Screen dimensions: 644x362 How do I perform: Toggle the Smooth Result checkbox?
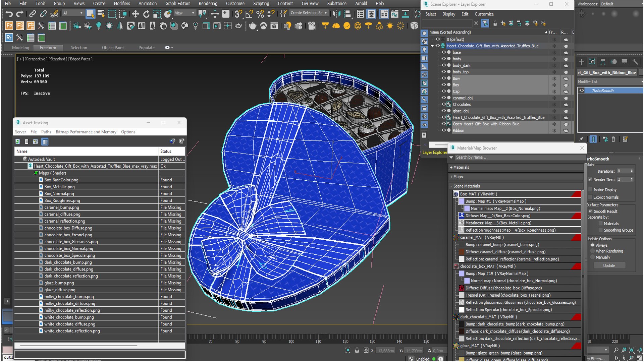(590, 211)
